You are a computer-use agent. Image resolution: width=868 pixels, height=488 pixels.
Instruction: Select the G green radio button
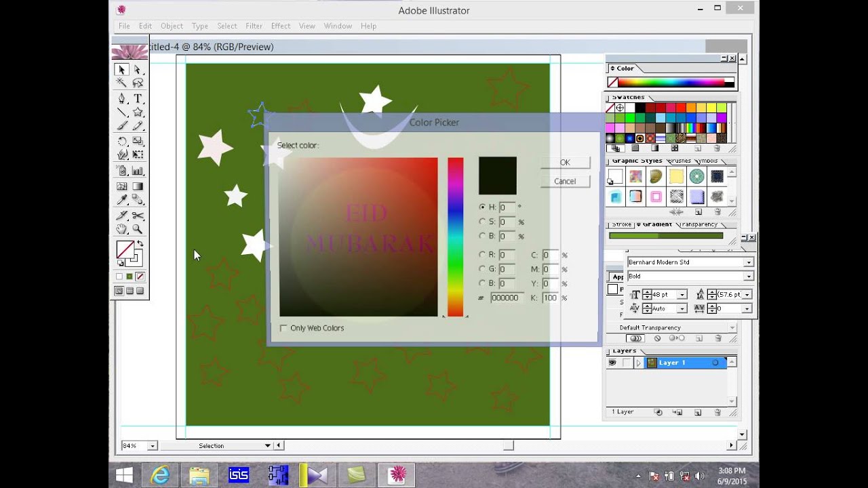click(482, 269)
